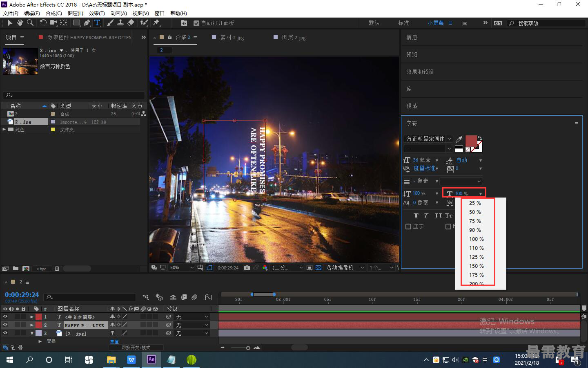Click the 重置 reset link for transform

(114, 341)
